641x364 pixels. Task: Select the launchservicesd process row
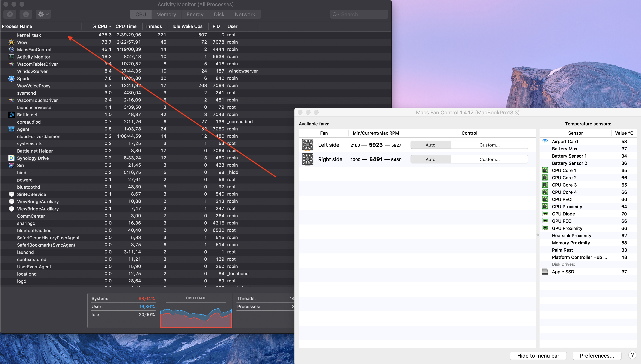(x=196, y=108)
